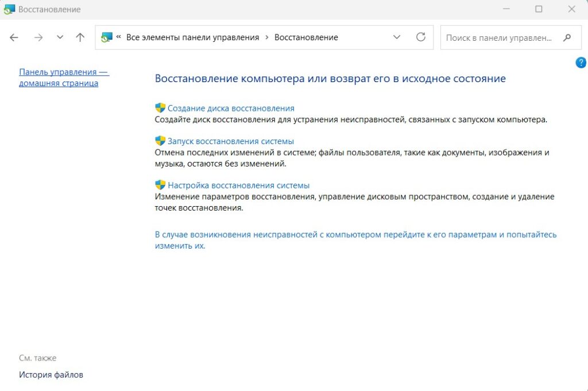
Task: Click the Recovery icon in address bar
Action: [x=107, y=37]
